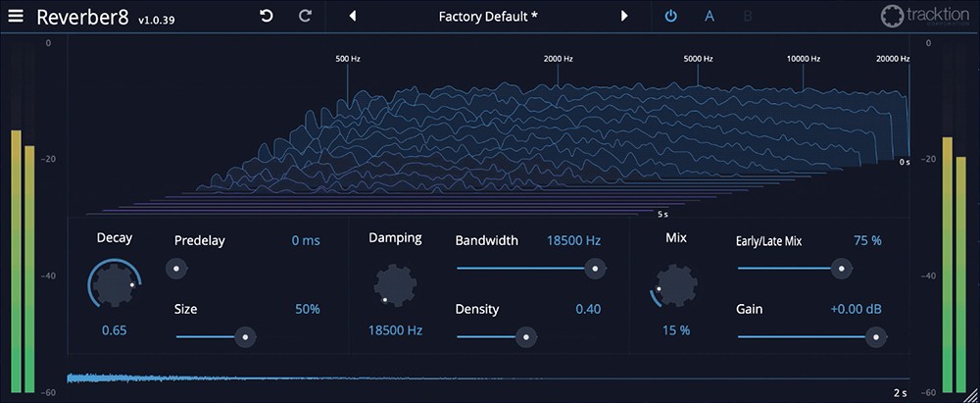Screen dimensions: 980x403
Task: Click the Damping knob
Action: click(395, 287)
